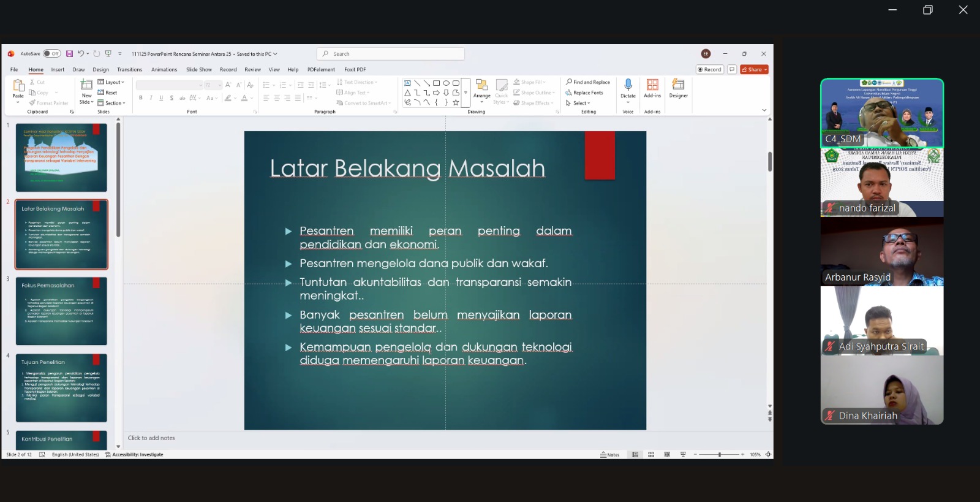Switch to Slide Sorter view in status bar
This screenshot has height=502, width=980.
point(651,455)
